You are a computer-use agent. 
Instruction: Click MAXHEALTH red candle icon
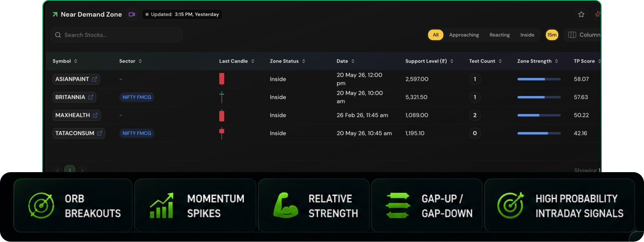coord(221,115)
